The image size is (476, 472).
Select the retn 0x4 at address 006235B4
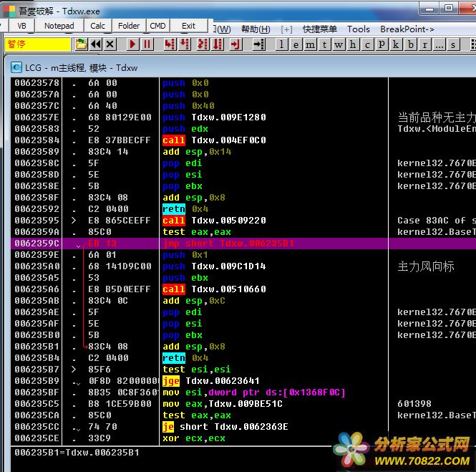(185, 358)
